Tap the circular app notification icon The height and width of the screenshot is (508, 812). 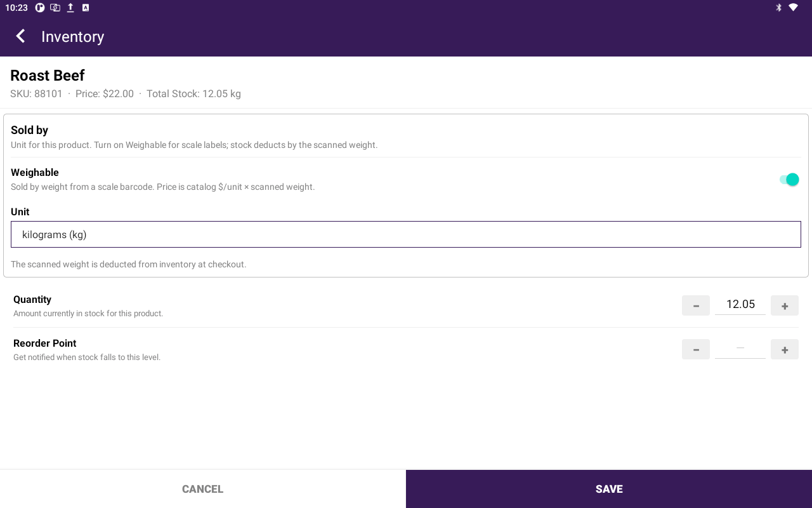click(x=40, y=8)
